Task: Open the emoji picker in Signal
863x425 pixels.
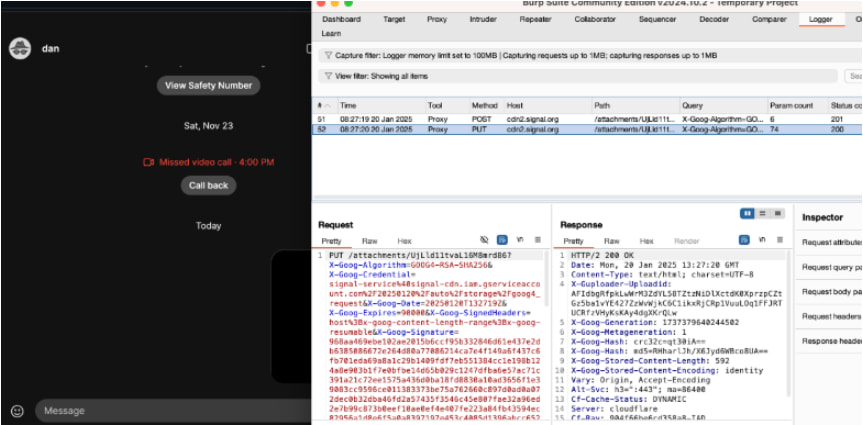Action: point(18,411)
